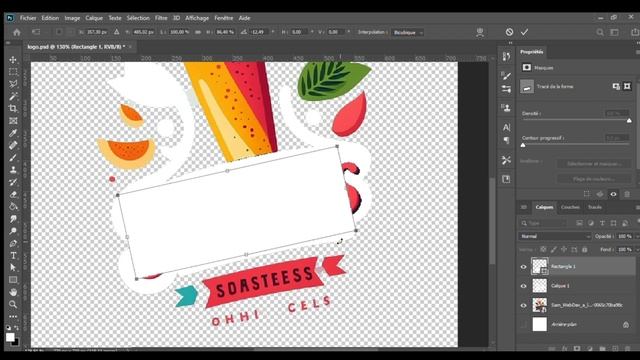Open the Character panel icon in dock
This screenshot has height=360, width=640.
click(507, 127)
